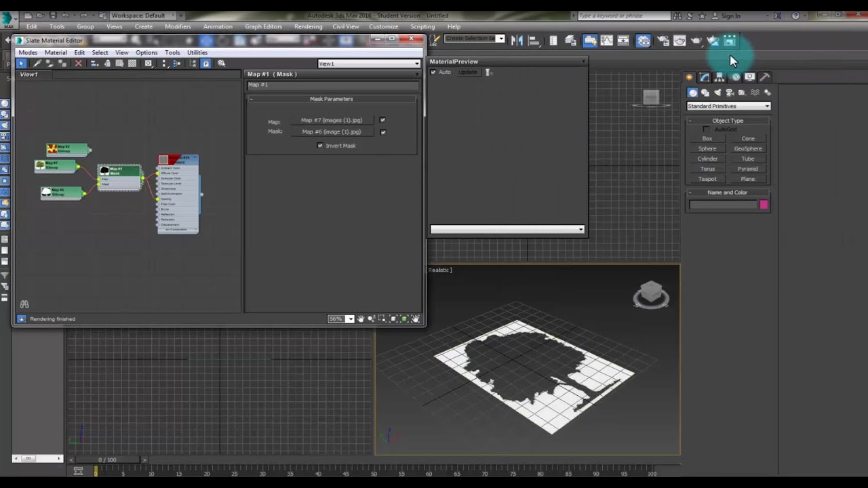Delete selected node with red X icon
Image resolution: width=868 pixels, height=488 pixels.
(x=78, y=63)
